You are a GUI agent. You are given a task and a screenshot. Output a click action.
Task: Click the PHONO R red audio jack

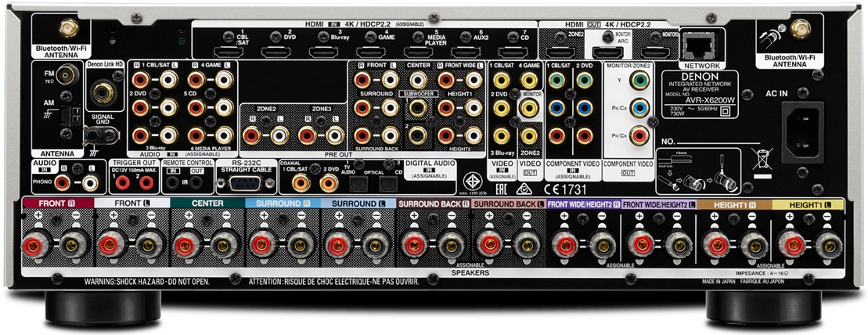(x=62, y=182)
